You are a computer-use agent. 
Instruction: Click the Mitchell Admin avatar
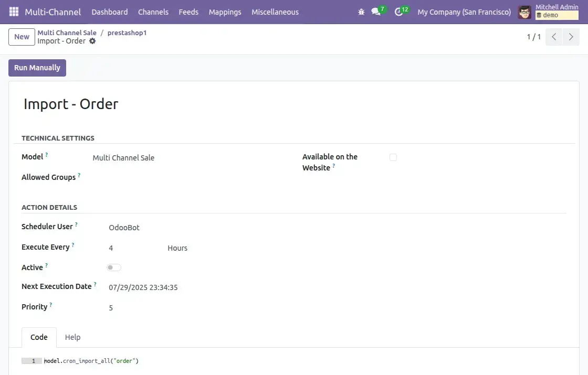click(x=524, y=12)
